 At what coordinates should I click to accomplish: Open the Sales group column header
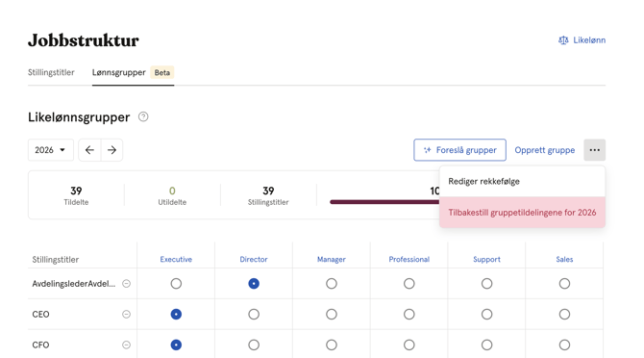click(x=564, y=259)
